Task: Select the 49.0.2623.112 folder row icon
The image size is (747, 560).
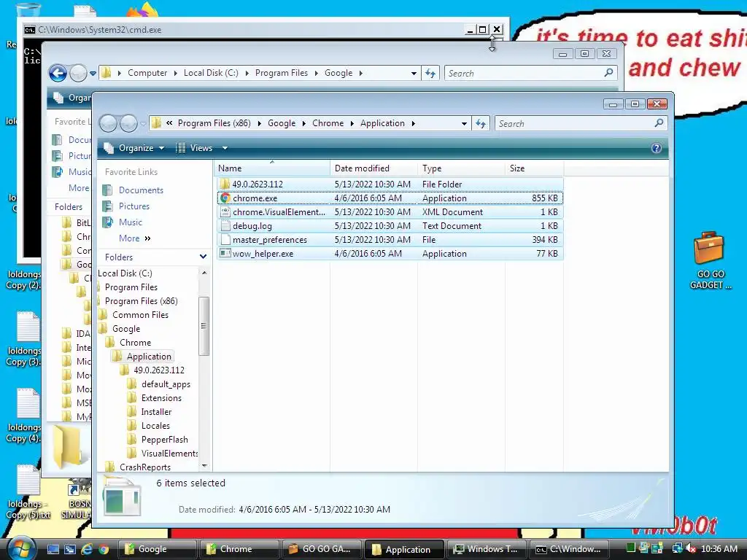Action: (x=225, y=184)
